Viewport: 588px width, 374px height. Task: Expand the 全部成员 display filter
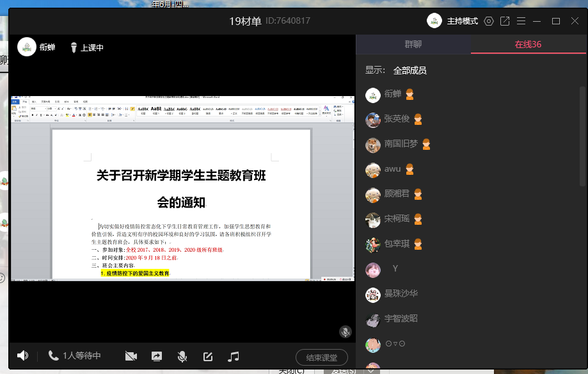pyautogui.click(x=409, y=70)
